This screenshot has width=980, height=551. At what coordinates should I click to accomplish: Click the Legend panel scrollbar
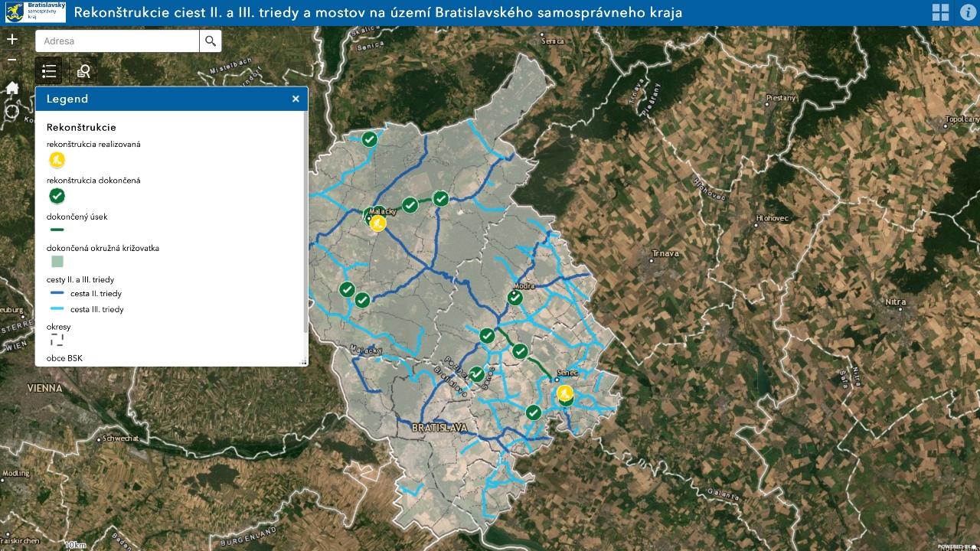tap(306, 222)
